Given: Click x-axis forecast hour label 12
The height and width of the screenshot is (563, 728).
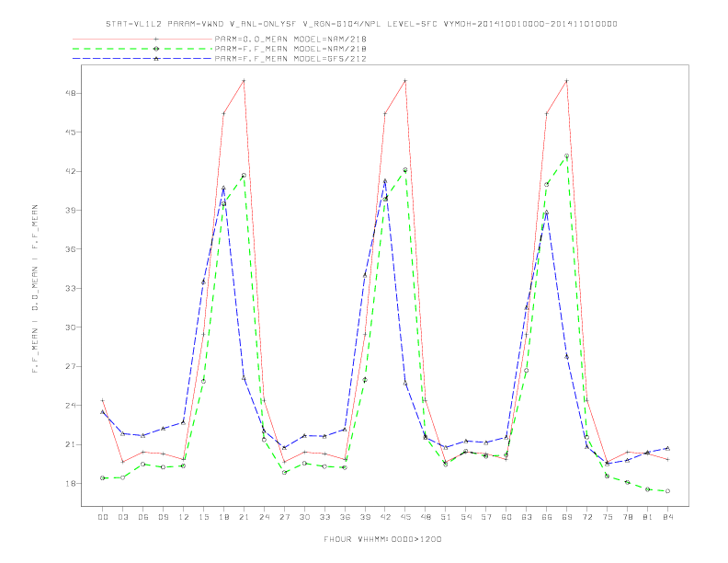Looking at the screenshot, I should pyautogui.click(x=184, y=517).
